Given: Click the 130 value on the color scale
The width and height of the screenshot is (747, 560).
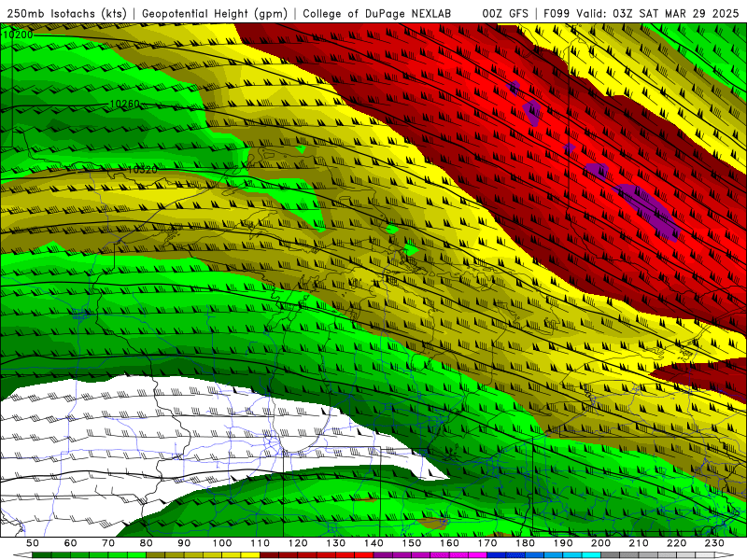Looking at the screenshot, I should tap(336, 543).
